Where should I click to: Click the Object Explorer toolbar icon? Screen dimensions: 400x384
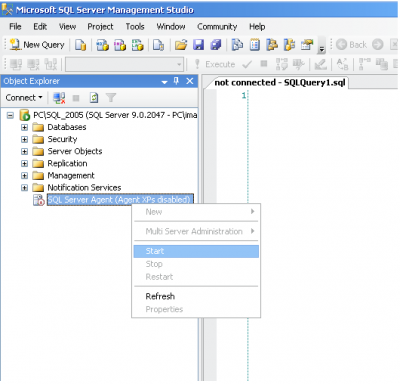point(272,45)
